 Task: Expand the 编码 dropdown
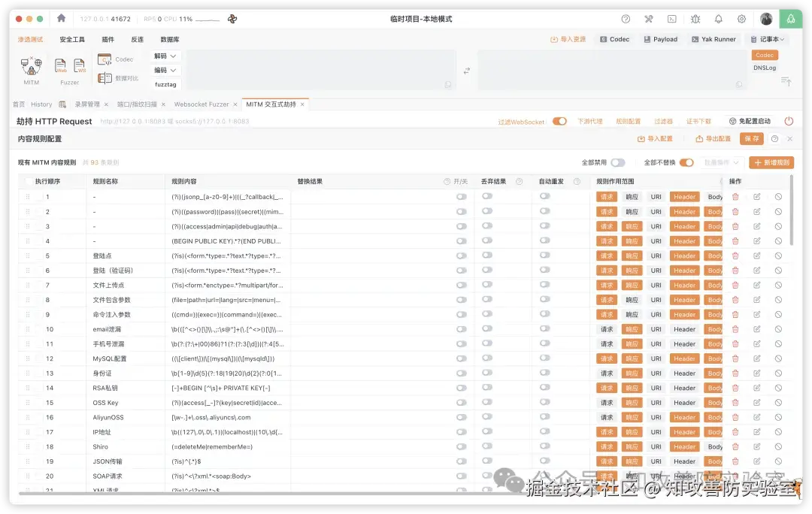point(165,69)
